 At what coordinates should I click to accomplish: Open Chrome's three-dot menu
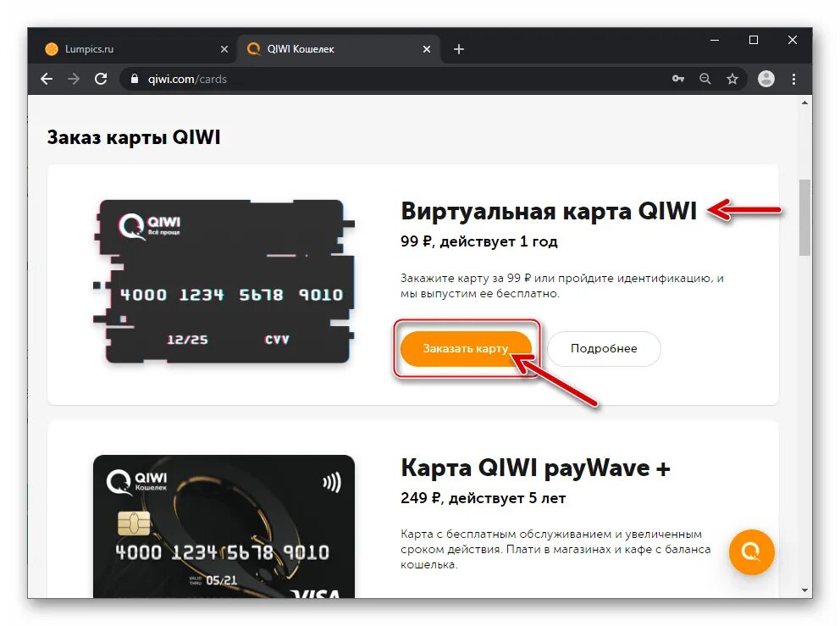pyautogui.click(x=794, y=80)
